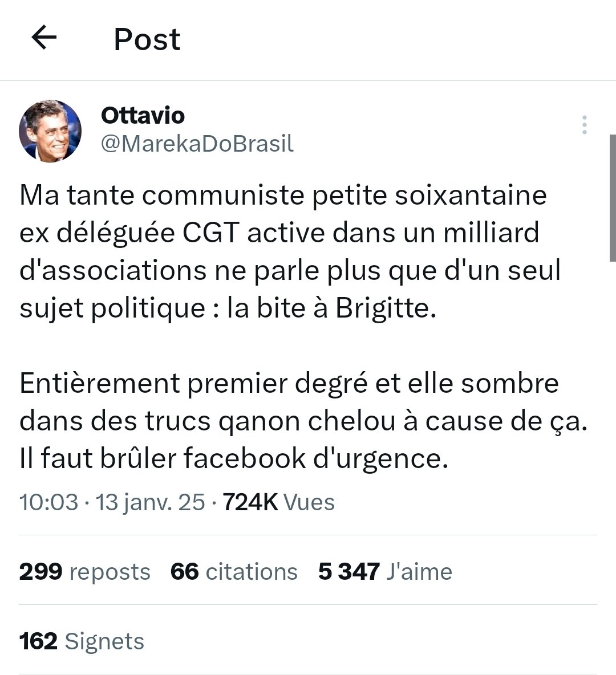
Task: Click the sentence "Il faut brûler facebook d'urgence"
Action: [234, 459]
